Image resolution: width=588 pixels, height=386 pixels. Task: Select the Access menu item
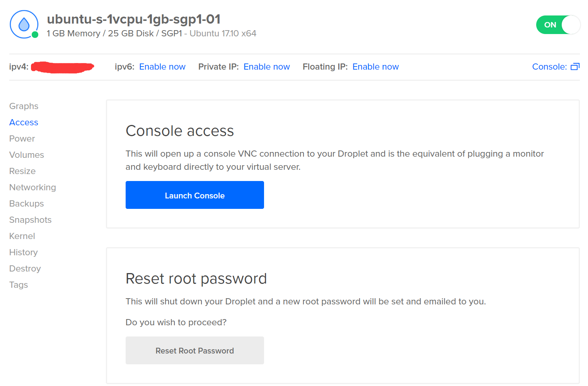tap(24, 122)
